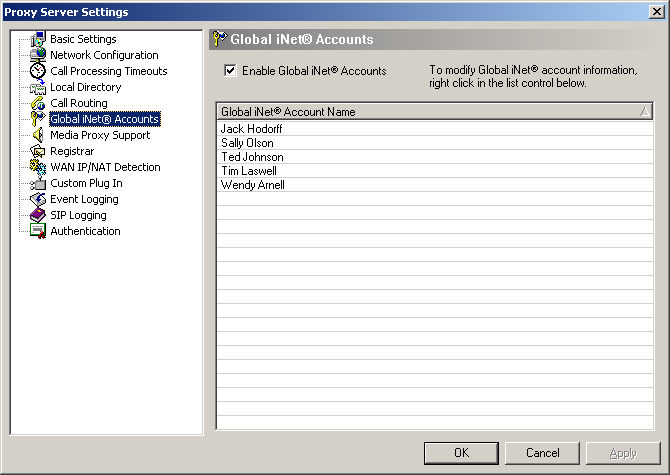
Task: Select the Sally Olson account
Action: [x=435, y=143]
